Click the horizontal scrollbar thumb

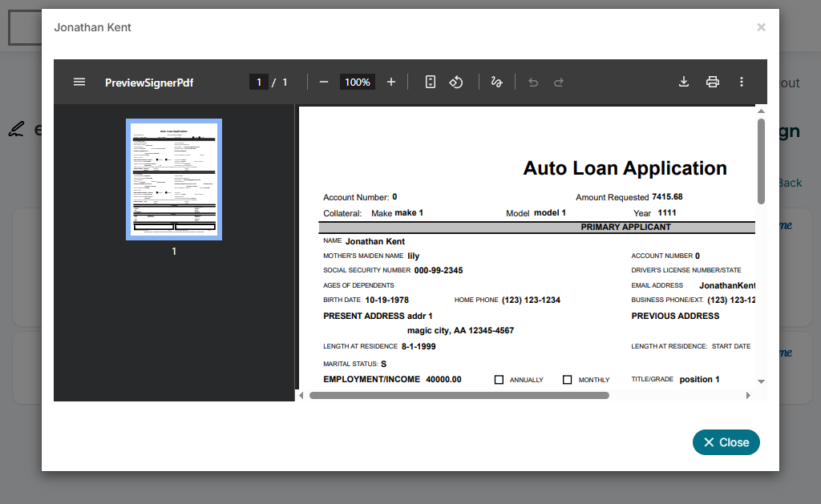tap(459, 395)
